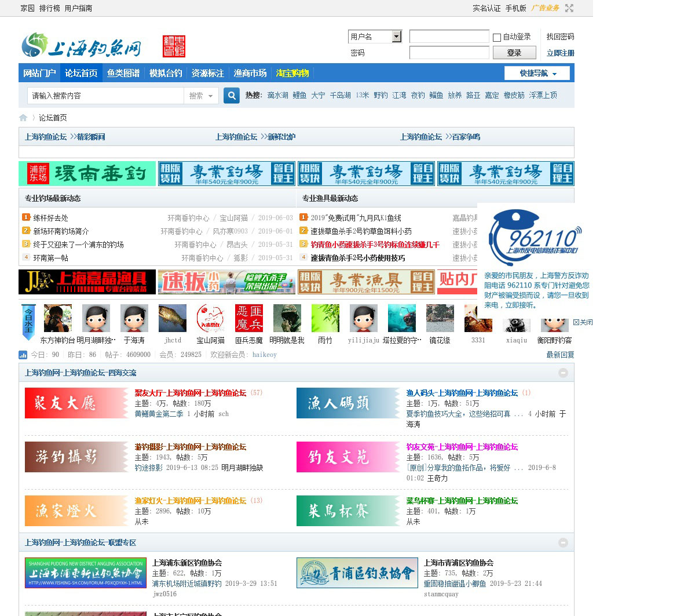This screenshot has width=695, height=616.
Task: Open the 百家争鸣 section link
Action: tap(466, 137)
